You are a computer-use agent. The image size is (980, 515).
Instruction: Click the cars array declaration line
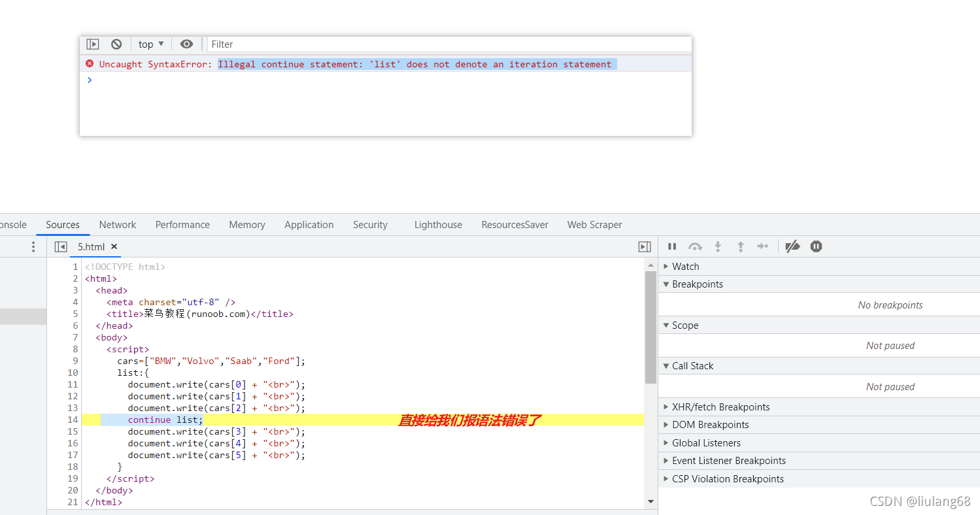(x=211, y=361)
